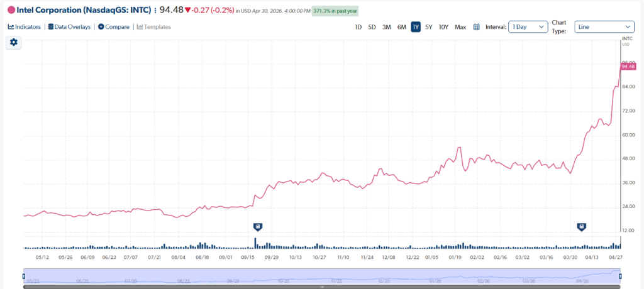Image resolution: width=644 pixels, height=289 pixels.
Task: Grab the left handle of range navigator
Action: pos(24,276)
